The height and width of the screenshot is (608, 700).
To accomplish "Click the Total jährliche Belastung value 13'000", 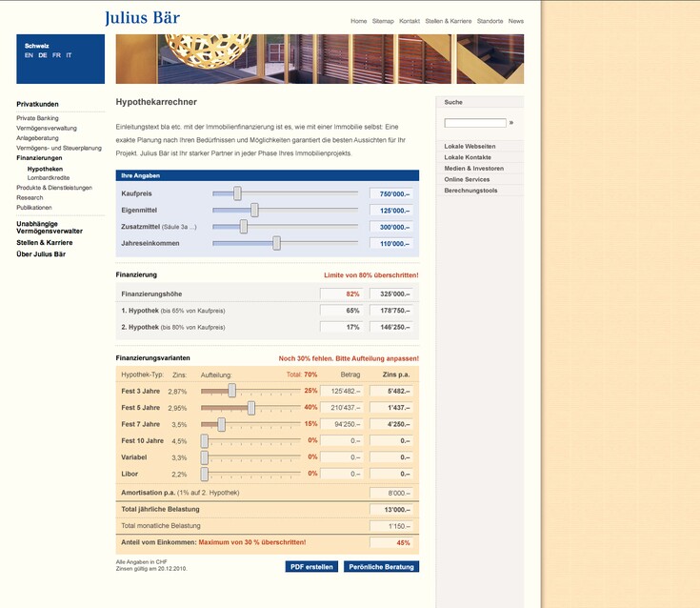I will 391,509.
